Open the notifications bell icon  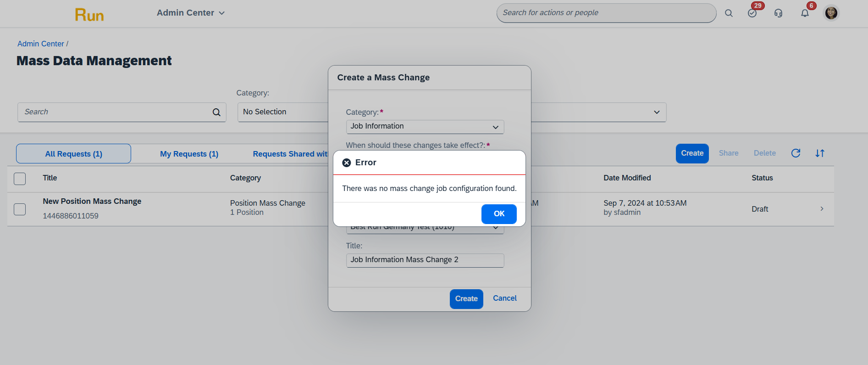[805, 13]
